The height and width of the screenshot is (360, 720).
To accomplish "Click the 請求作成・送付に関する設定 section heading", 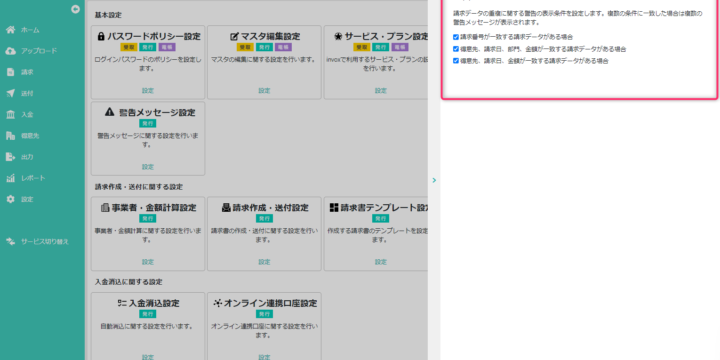I will pos(139,187).
